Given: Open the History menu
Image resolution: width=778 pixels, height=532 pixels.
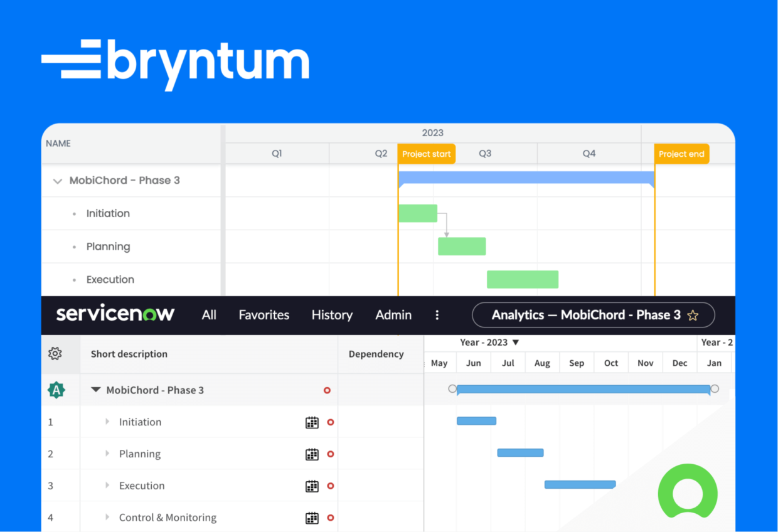Looking at the screenshot, I should click(332, 315).
